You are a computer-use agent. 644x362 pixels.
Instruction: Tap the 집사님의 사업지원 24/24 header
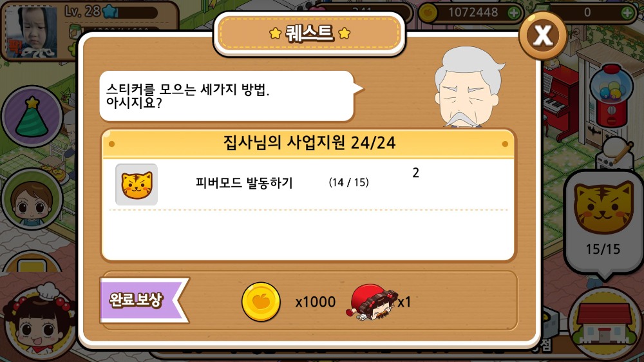tap(308, 143)
